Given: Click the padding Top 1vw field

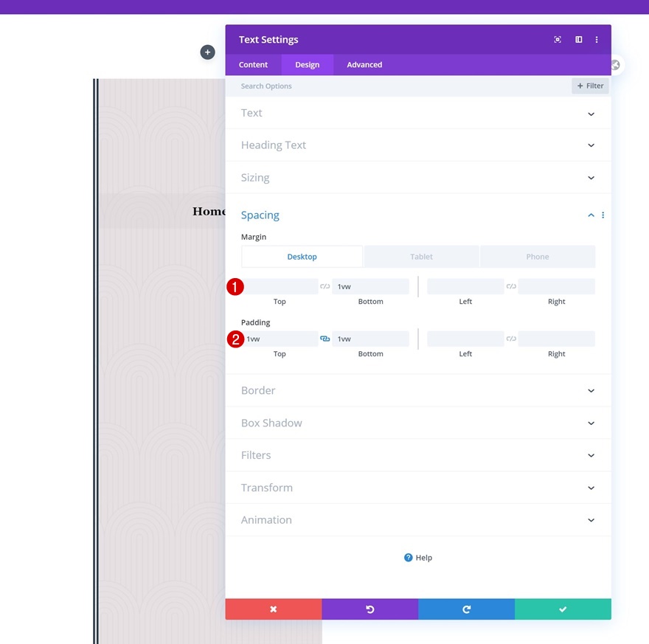Looking at the screenshot, I should (280, 339).
